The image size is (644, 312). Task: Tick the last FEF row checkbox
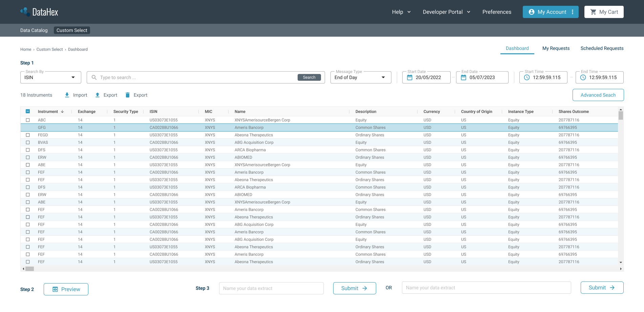(28, 262)
